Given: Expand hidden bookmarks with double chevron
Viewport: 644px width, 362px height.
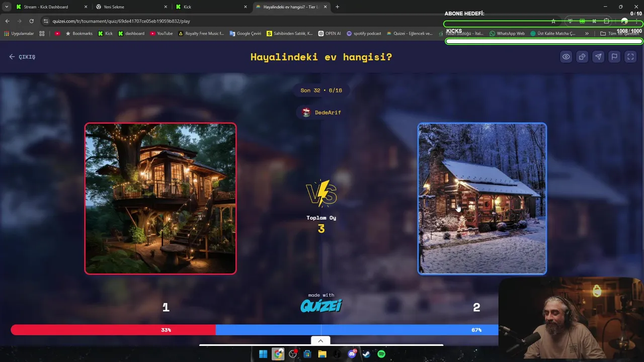Looking at the screenshot, I should click(x=587, y=34).
